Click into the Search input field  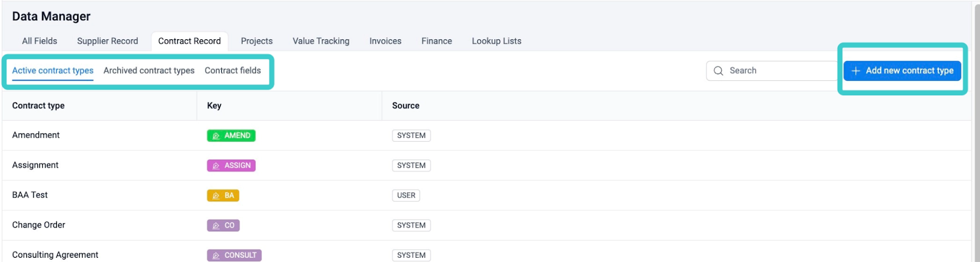pos(772,71)
